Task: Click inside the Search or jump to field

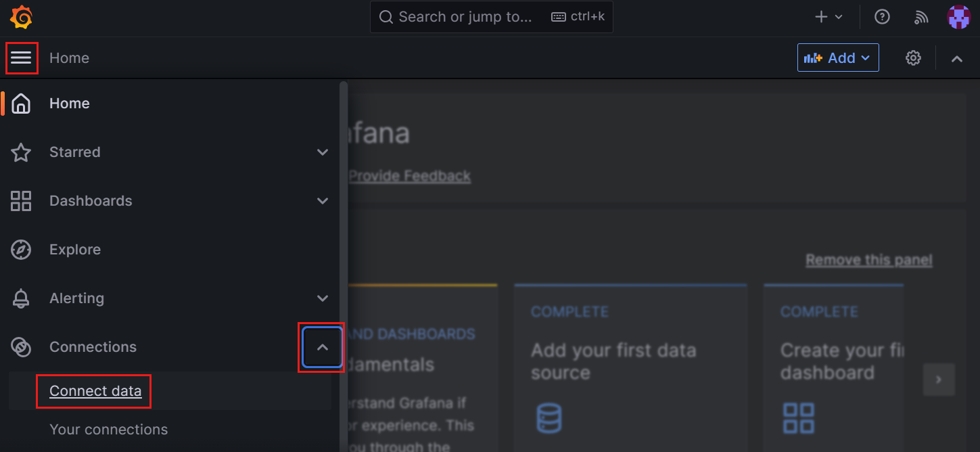Action: click(x=473, y=16)
